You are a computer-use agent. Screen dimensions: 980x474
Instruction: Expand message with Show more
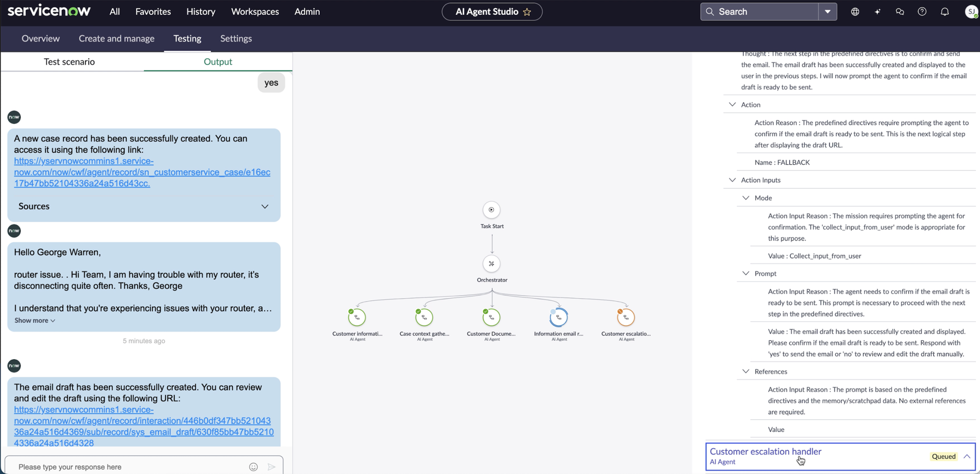pyautogui.click(x=35, y=321)
